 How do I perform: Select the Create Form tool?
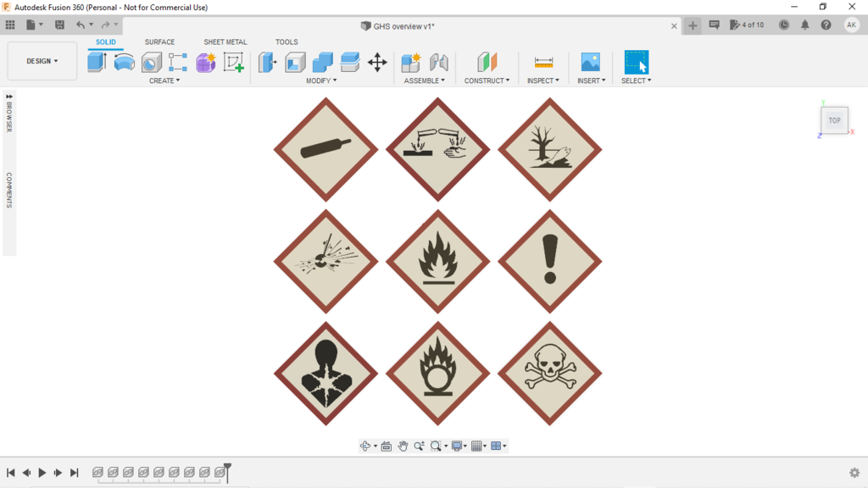(205, 63)
